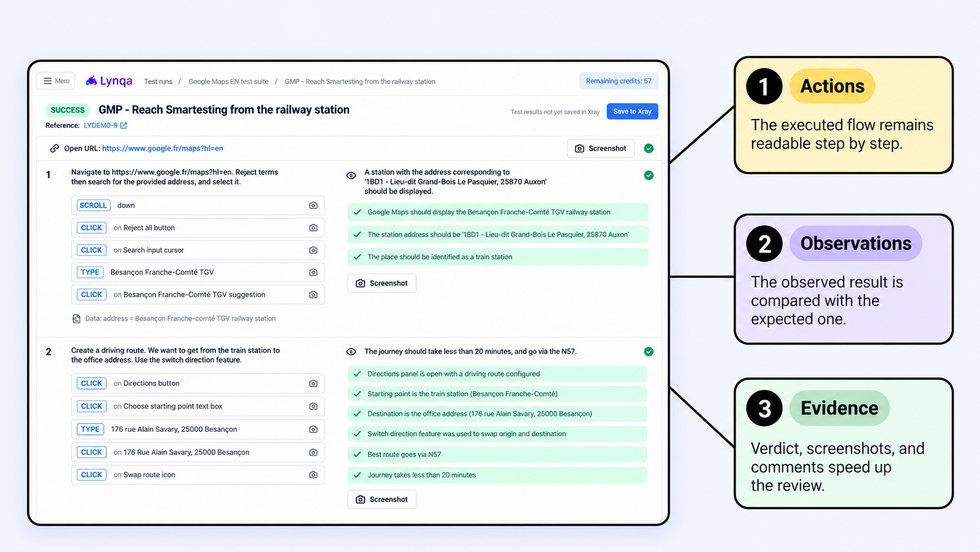Screen dimensions: 980x552
Task: View camera icon for TGV suggestion click action
Action: 314,294
